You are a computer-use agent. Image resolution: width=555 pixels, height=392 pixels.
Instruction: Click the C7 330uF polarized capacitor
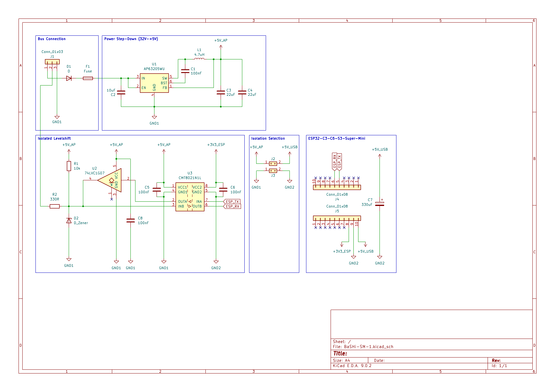point(380,204)
